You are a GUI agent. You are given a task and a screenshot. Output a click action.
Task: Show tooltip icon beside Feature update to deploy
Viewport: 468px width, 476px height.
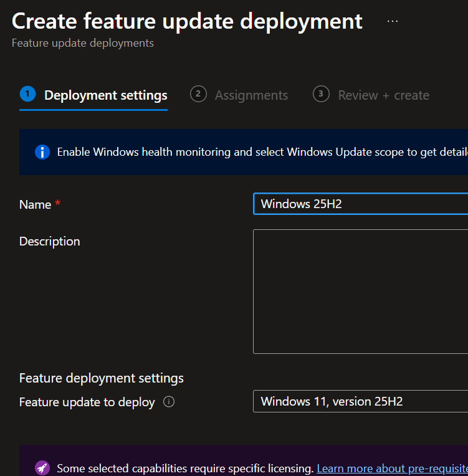click(x=168, y=402)
